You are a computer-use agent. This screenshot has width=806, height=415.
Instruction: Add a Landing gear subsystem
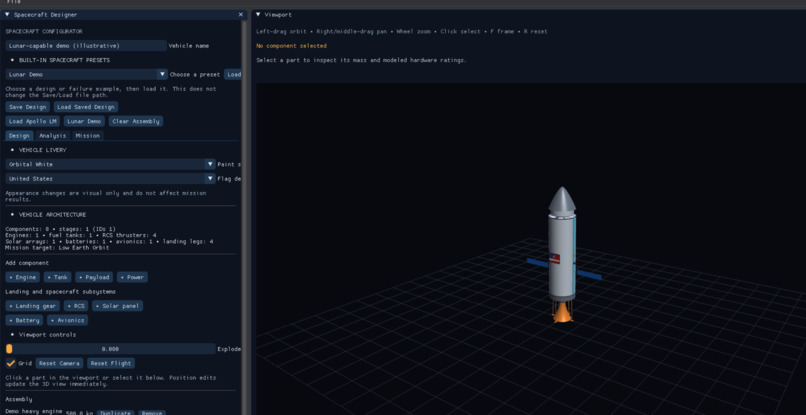pyautogui.click(x=33, y=306)
